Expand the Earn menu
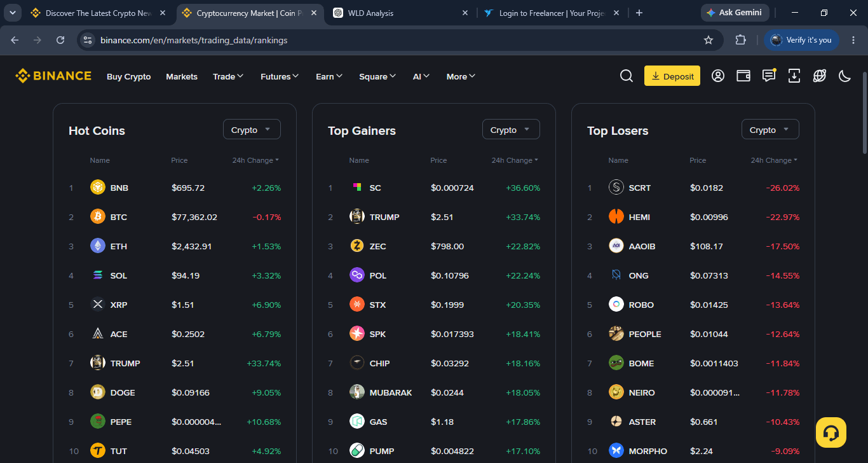 (x=329, y=76)
